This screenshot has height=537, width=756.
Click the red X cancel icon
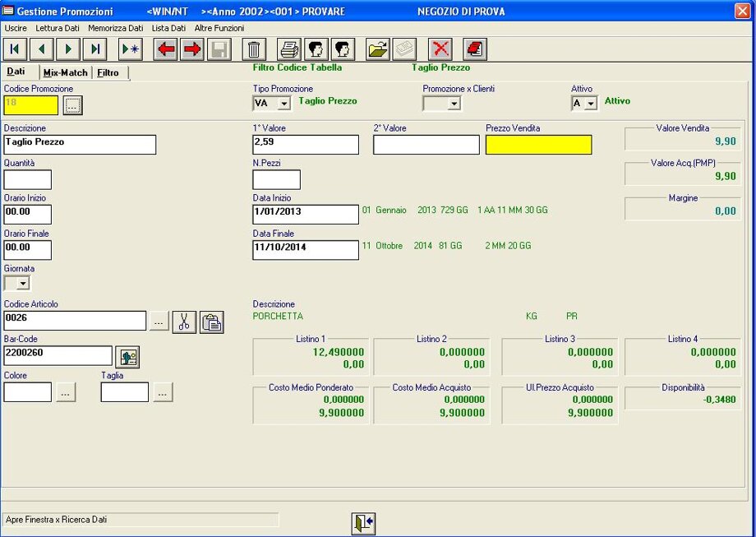pos(441,49)
